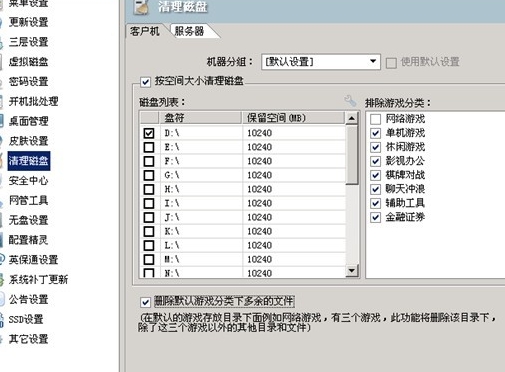The width and height of the screenshot is (505, 372).
Task: Select the G:\ drive row label
Action: coord(172,175)
